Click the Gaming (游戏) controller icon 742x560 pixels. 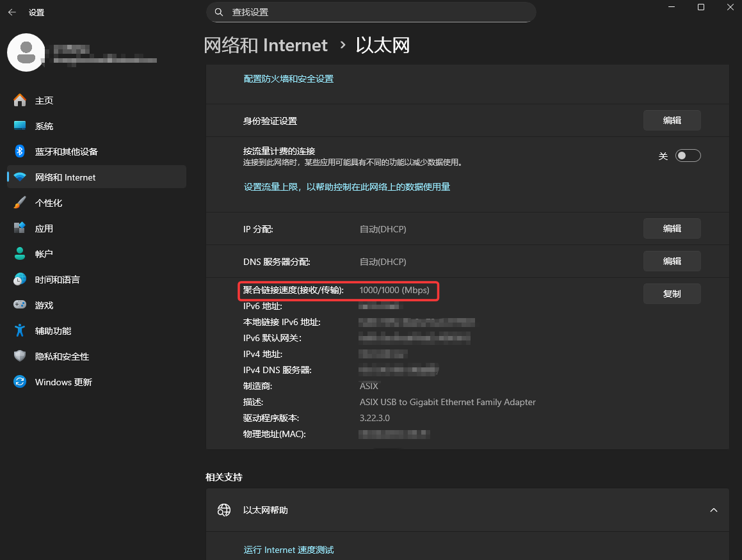[20, 305]
